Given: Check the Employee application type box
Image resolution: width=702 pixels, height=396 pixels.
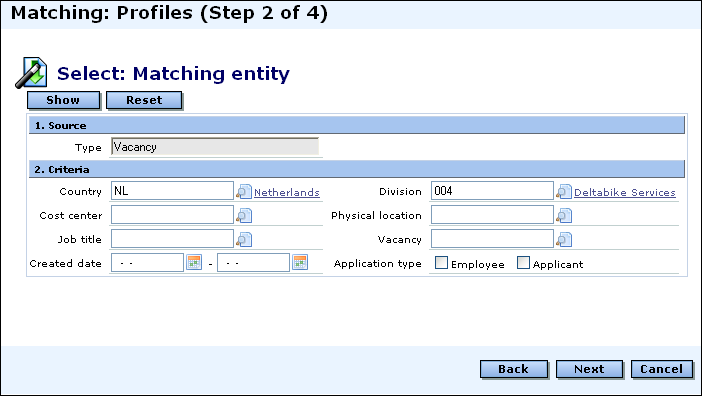Looking at the screenshot, I should [441, 263].
